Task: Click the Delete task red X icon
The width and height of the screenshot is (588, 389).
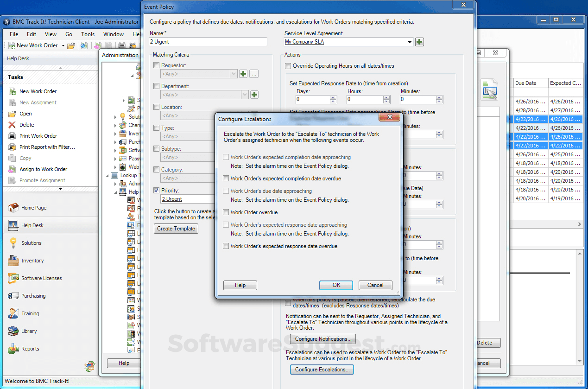Action: pos(12,125)
